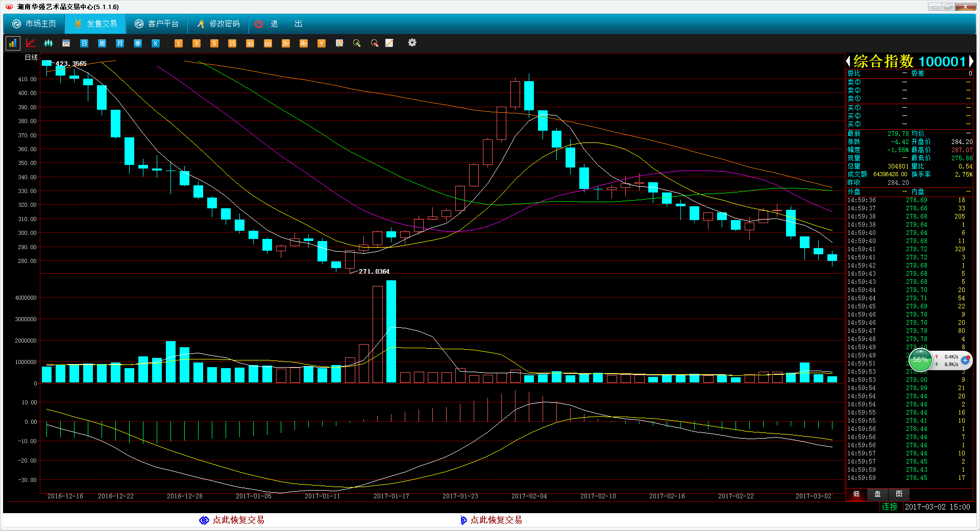This screenshot has height=531, width=980.
Task: Switch to daily (日) K-line period
Action: coord(84,43)
